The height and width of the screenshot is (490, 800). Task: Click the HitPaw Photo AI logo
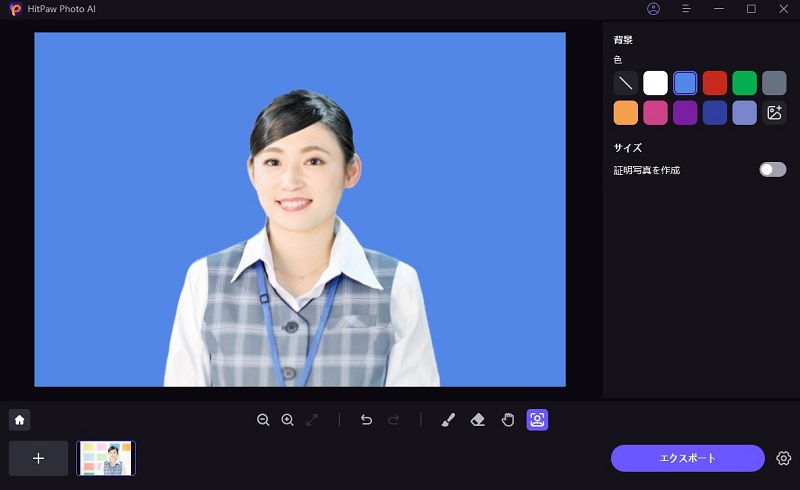click(16, 9)
